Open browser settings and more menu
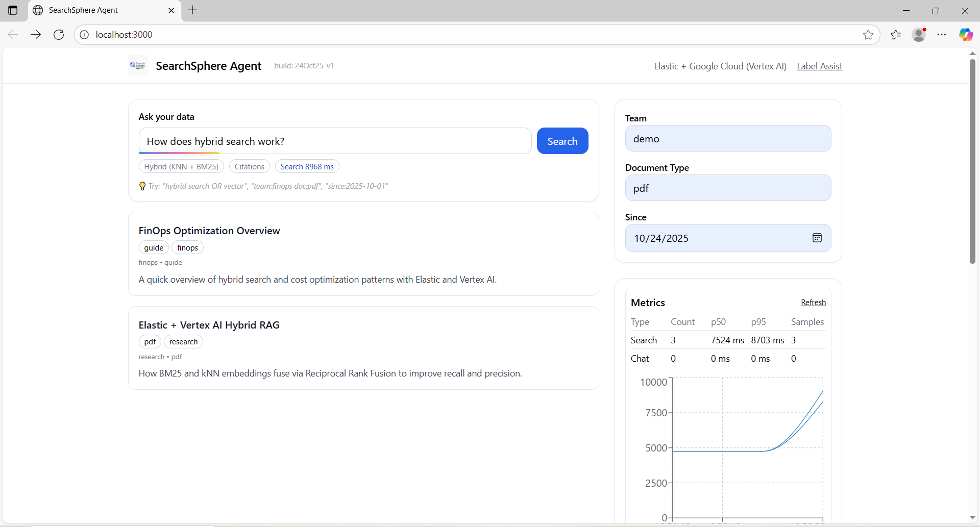 (x=942, y=35)
